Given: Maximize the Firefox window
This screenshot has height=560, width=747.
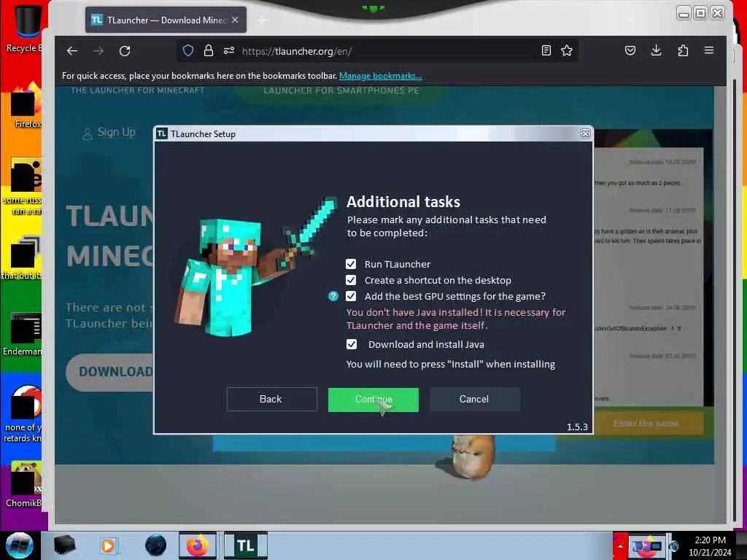Looking at the screenshot, I should 701,13.
